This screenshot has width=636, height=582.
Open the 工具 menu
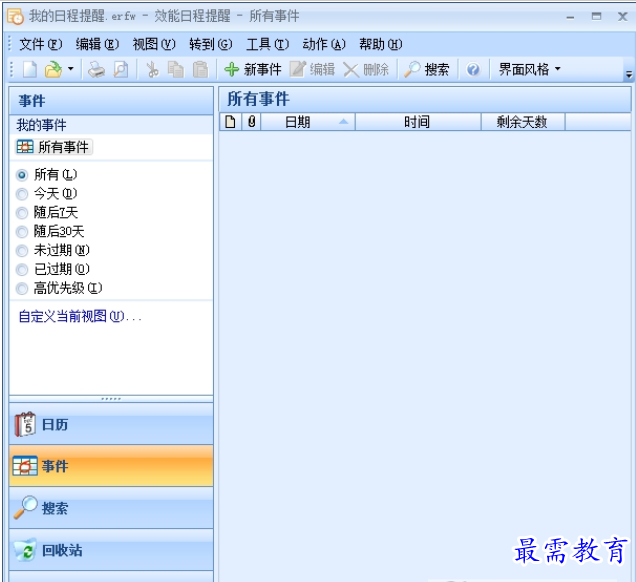point(267,44)
